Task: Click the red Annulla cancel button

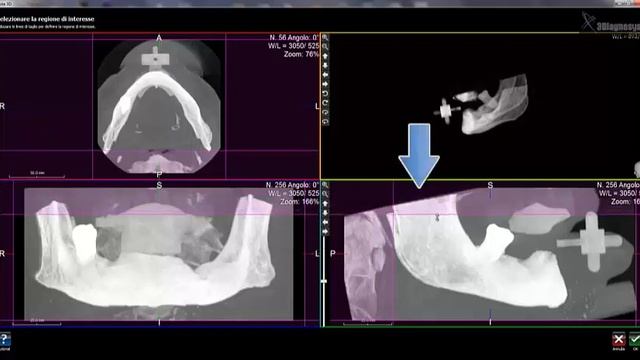Action: pos(618,340)
